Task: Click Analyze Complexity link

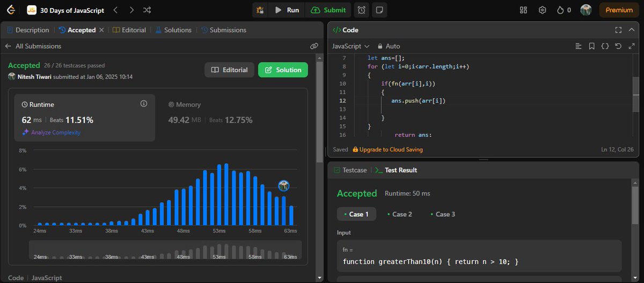Action: pos(51,132)
